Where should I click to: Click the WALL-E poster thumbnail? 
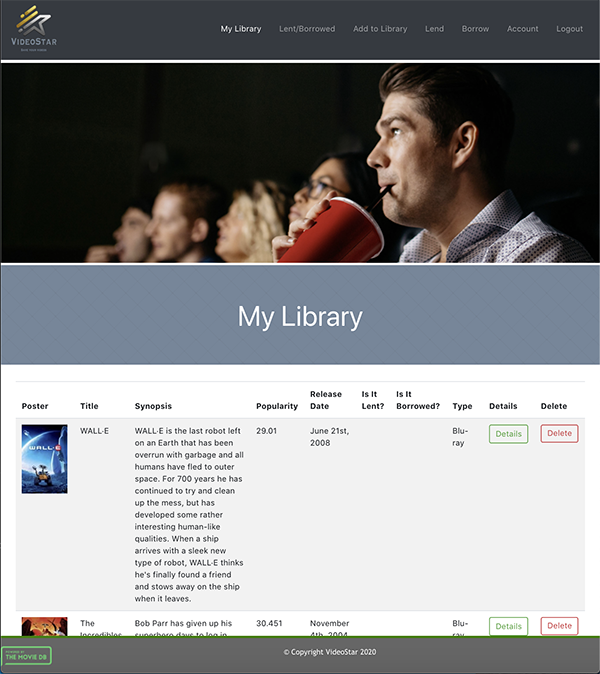[x=45, y=459]
